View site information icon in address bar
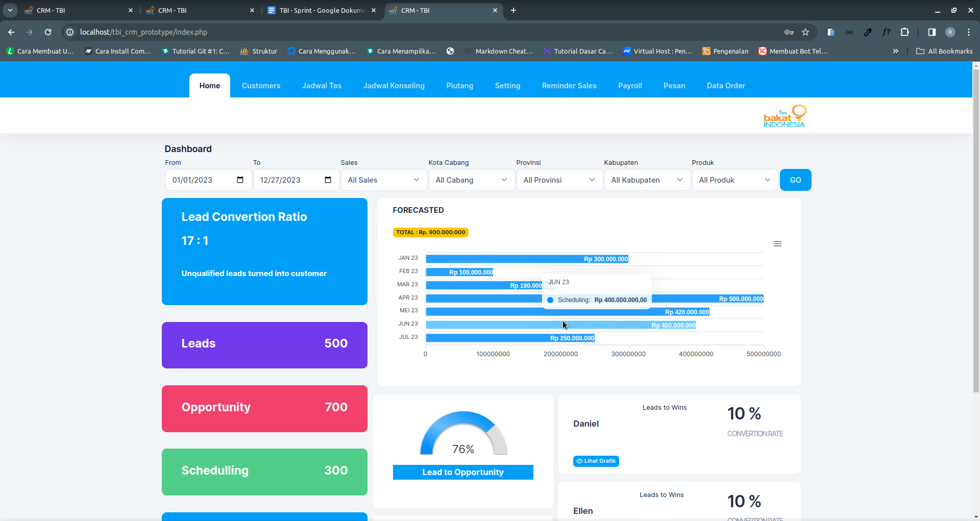Viewport: 980px width, 521px height. click(x=70, y=32)
